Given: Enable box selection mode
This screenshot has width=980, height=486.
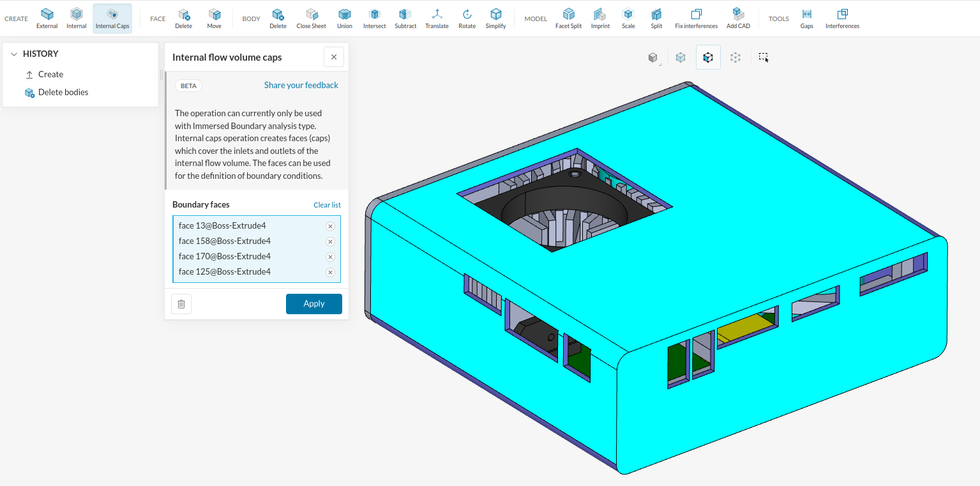Looking at the screenshot, I should [x=764, y=57].
